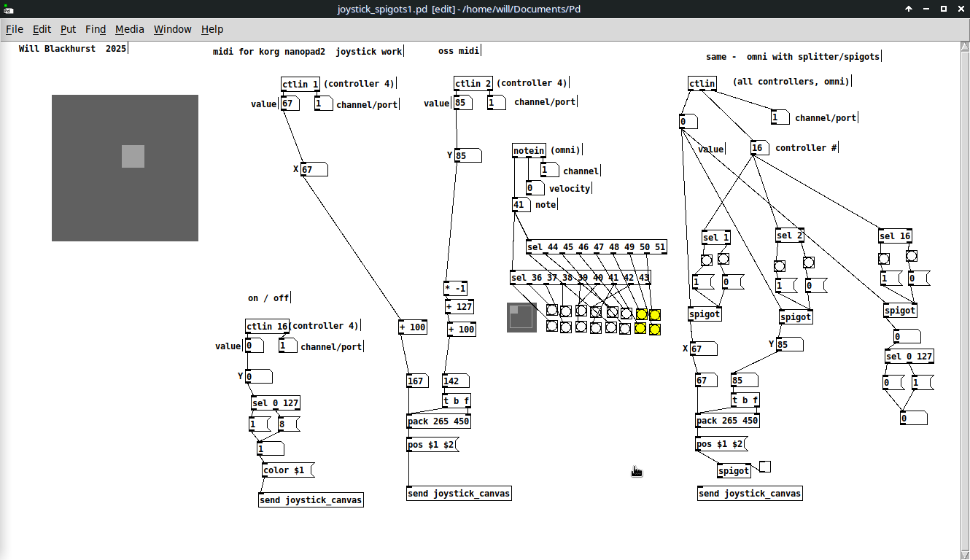Select the number box showing 167

click(x=419, y=381)
